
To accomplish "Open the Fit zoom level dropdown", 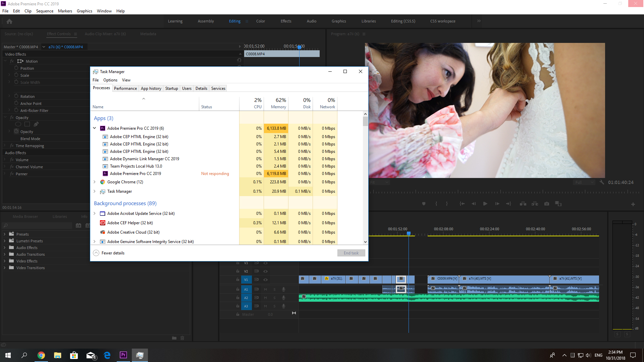I will coord(380,182).
